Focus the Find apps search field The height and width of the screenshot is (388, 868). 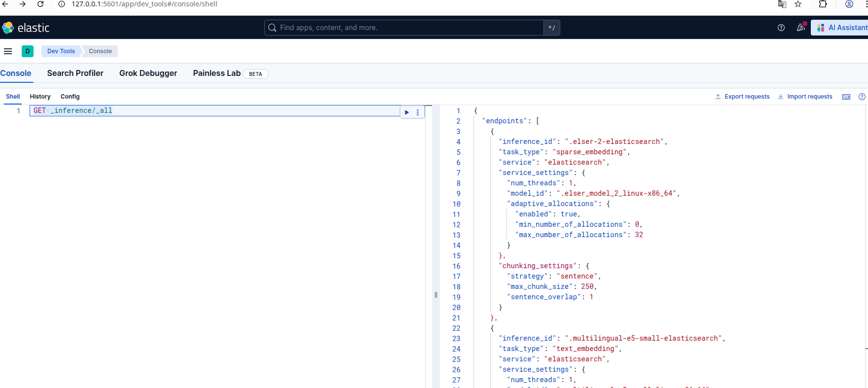(x=404, y=28)
